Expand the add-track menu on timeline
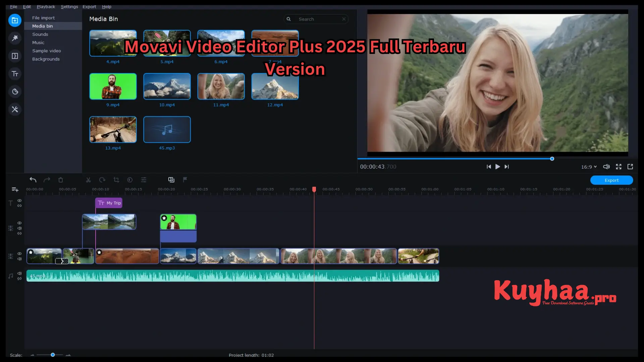This screenshot has height=362, width=644. (x=15, y=189)
